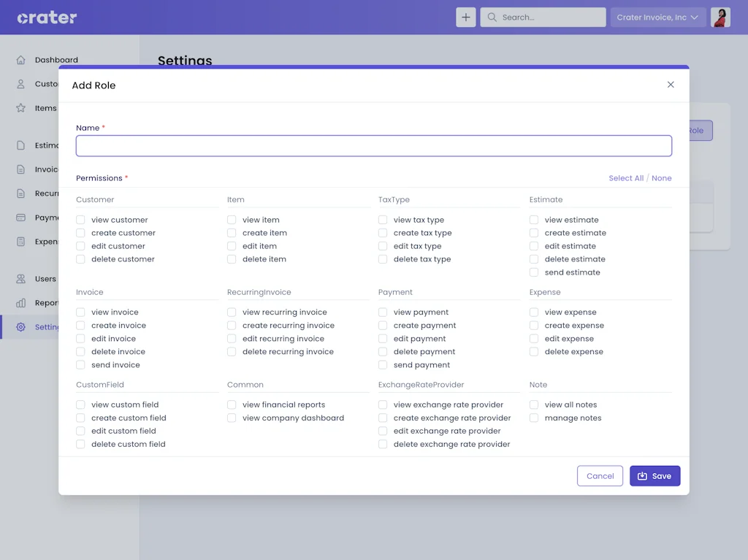Click the Dashboard home icon in sidebar
748x560 pixels.
[20, 60]
